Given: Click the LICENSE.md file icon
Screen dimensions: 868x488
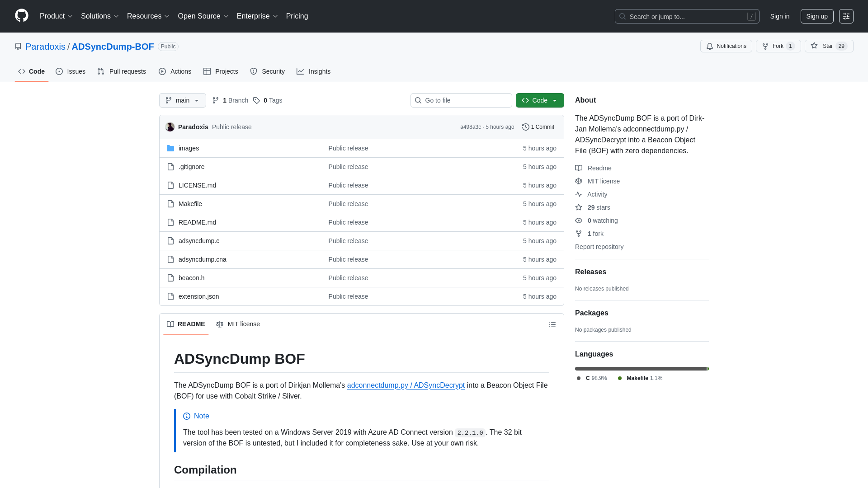Looking at the screenshot, I should pyautogui.click(x=170, y=185).
